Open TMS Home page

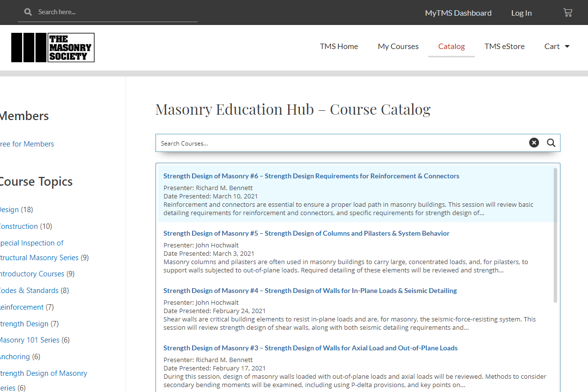tap(339, 47)
